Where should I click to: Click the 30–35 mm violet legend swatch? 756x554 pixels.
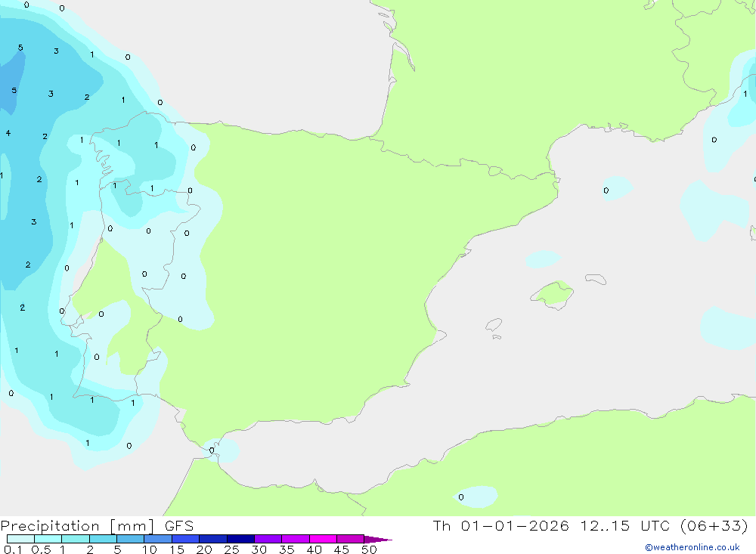pos(268,539)
